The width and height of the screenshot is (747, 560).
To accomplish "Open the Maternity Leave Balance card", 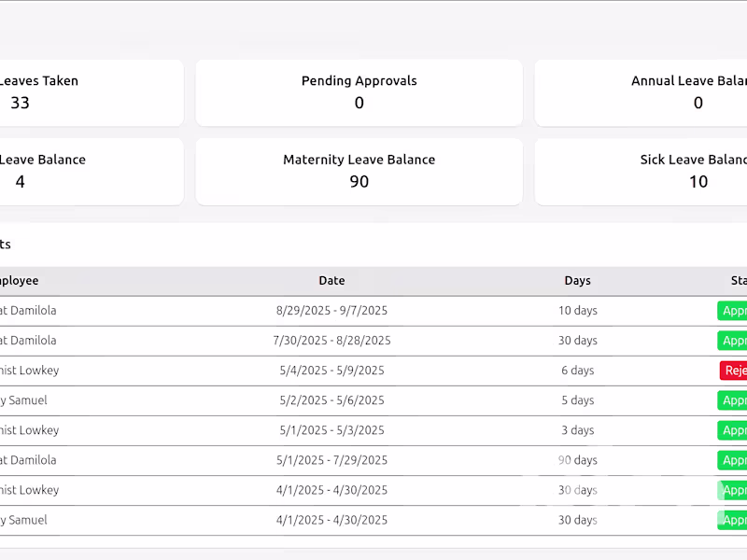I will [359, 171].
